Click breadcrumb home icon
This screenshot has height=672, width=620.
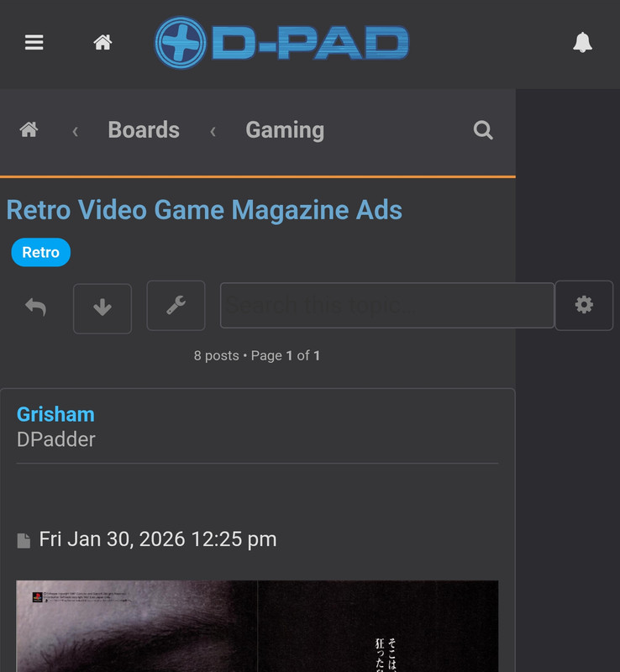point(29,129)
